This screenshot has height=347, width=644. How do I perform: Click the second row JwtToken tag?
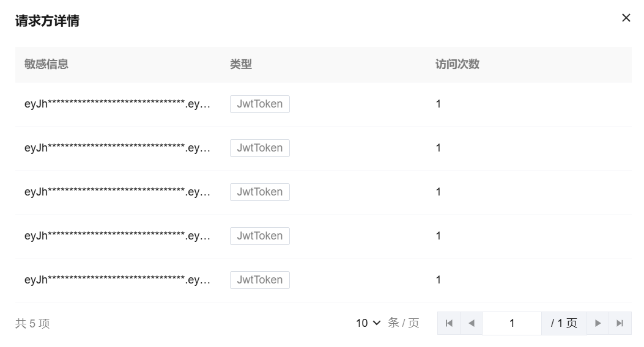259,148
